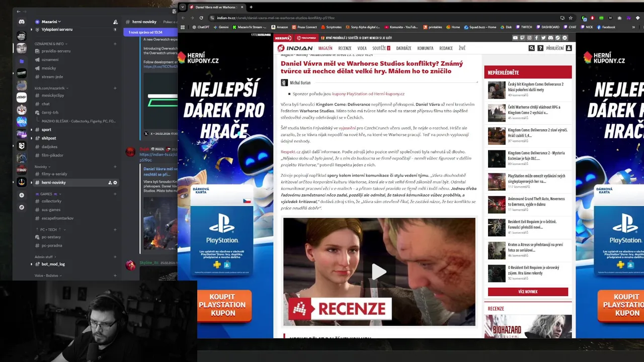Open the herni-novinky channel settings gear
The width and height of the screenshot is (644, 362).
coord(115,183)
